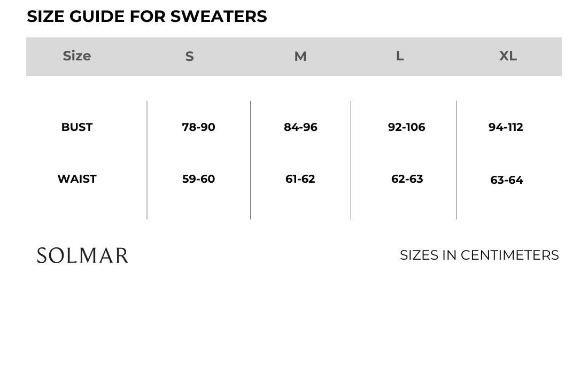588x374 pixels.
Task: Choose the L size header
Action: pyautogui.click(x=400, y=56)
